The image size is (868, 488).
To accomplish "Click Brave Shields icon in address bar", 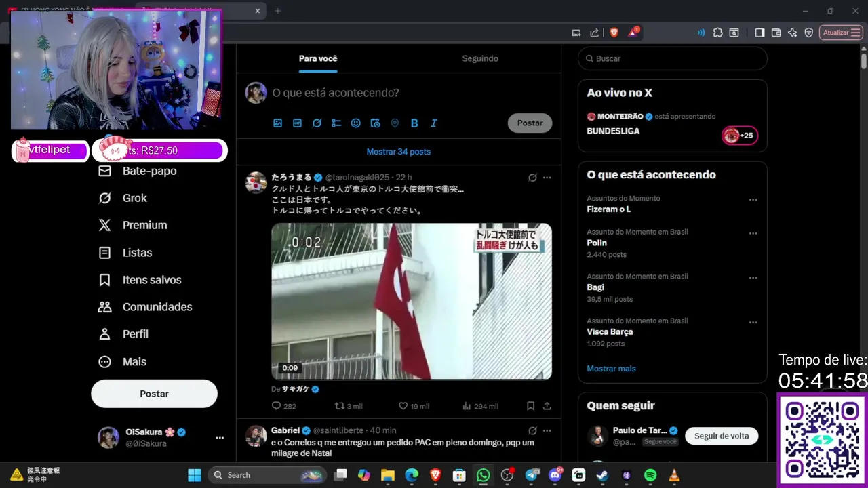I will pyautogui.click(x=614, y=32).
